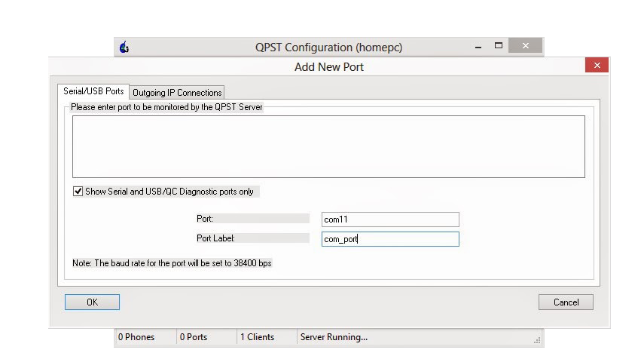644x359 pixels.
Task: Switch to the Serial/USB Ports tab
Action: [93, 91]
